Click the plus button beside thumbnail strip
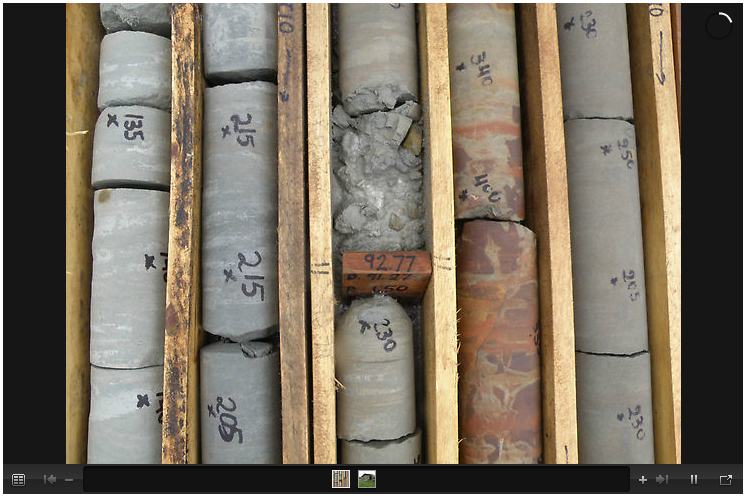The width and height of the screenshot is (749, 498). (x=642, y=479)
